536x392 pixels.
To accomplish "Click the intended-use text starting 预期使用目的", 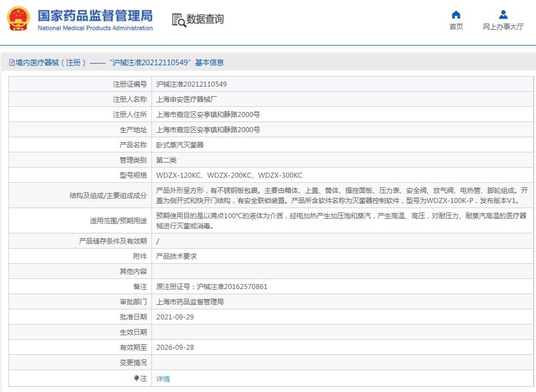I will (341, 220).
